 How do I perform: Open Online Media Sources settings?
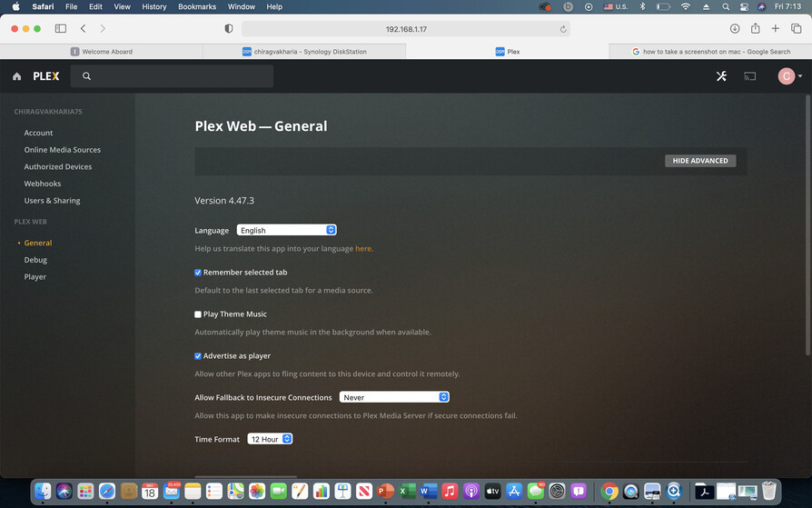pyautogui.click(x=62, y=150)
